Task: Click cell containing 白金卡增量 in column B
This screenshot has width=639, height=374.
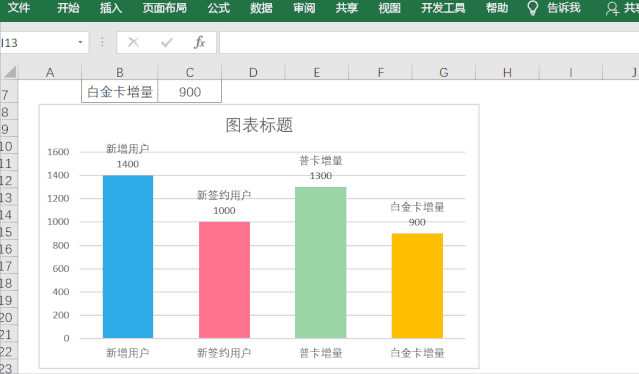Action: (x=119, y=92)
